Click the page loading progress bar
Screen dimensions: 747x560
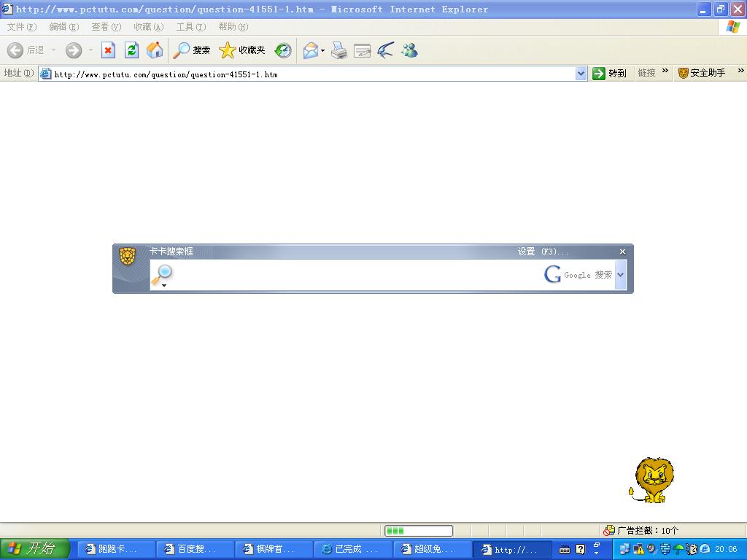coord(419,531)
